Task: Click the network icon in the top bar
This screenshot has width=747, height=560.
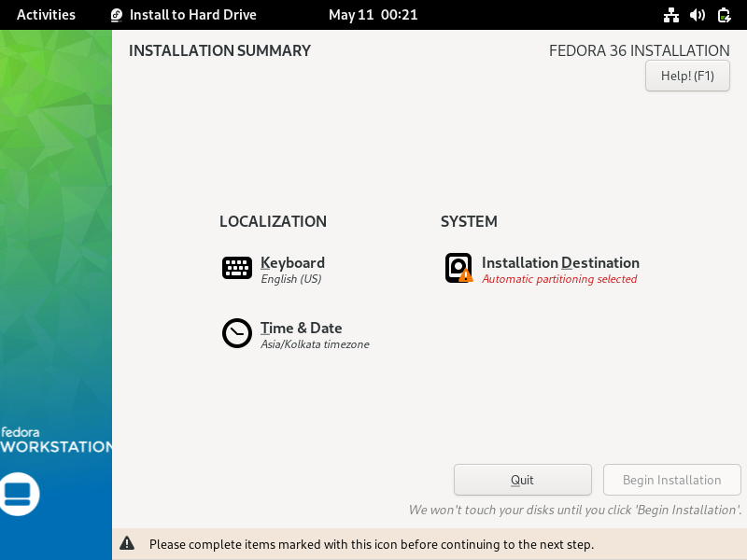Action: (x=671, y=15)
